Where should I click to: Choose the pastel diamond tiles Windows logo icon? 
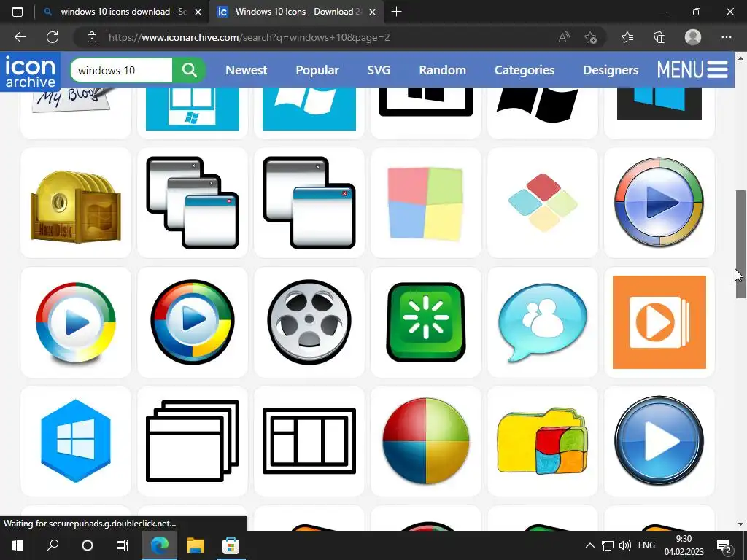543,203
